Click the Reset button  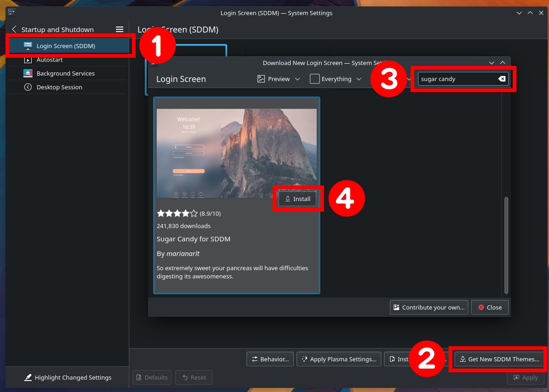pyautogui.click(x=194, y=377)
